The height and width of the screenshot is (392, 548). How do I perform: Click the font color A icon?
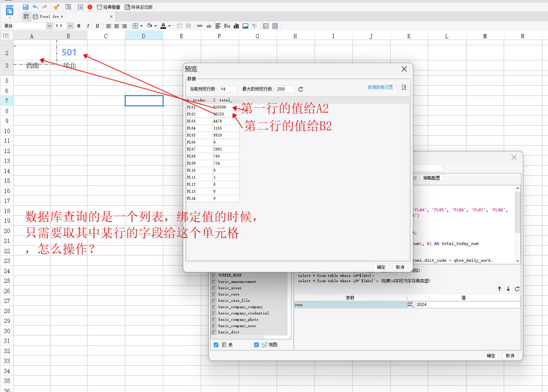pyautogui.click(x=163, y=26)
